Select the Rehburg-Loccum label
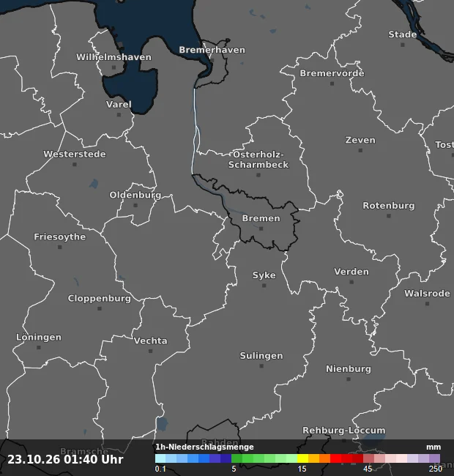The image size is (454, 476). tap(344, 431)
